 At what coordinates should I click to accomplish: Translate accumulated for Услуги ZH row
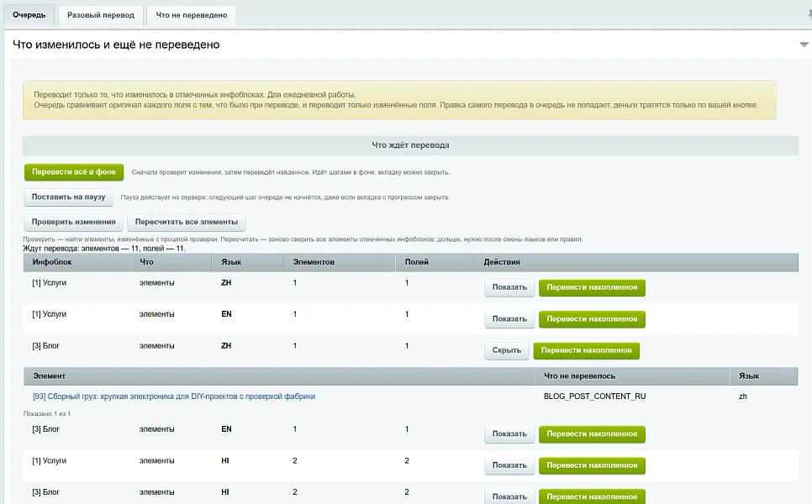click(592, 288)
